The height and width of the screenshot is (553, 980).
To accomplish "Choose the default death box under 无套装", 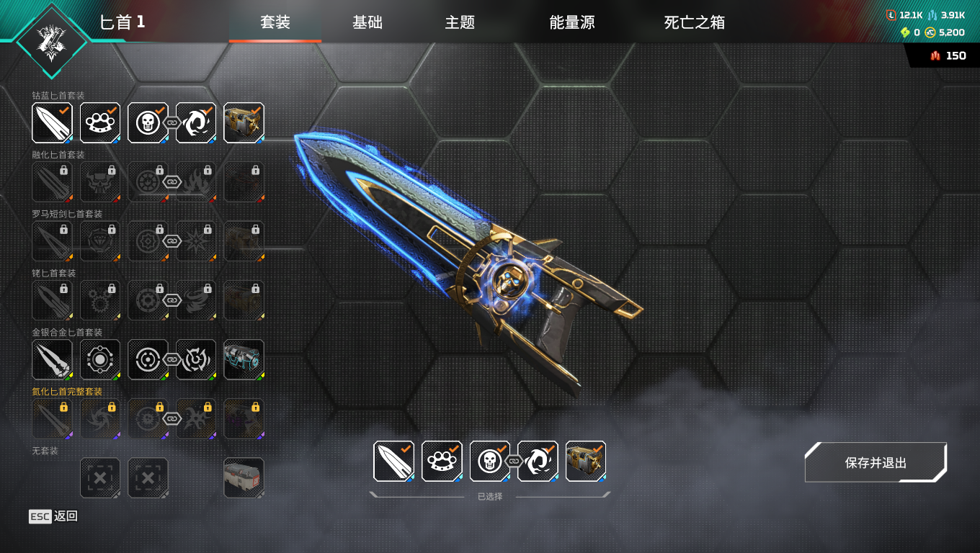I will [244, 477].
